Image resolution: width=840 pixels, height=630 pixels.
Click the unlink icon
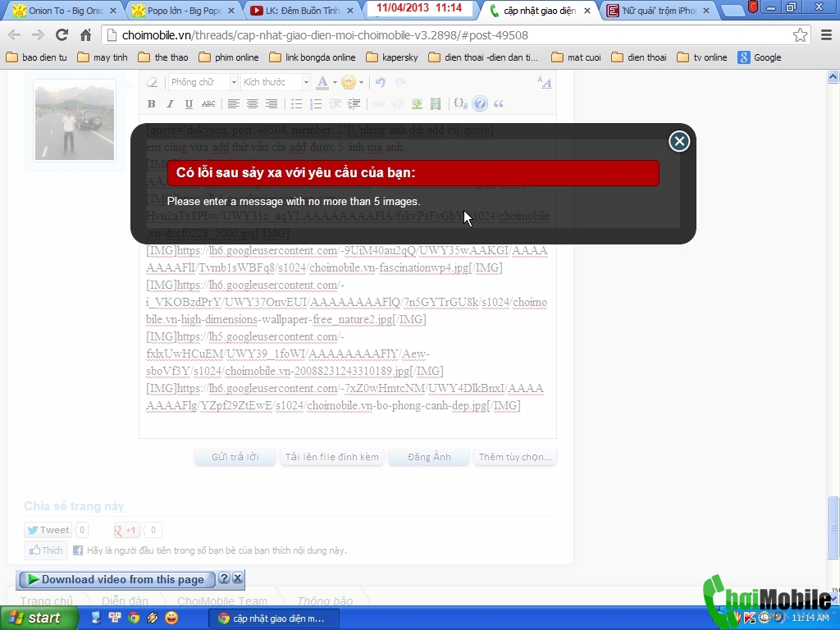coord(398,104)
